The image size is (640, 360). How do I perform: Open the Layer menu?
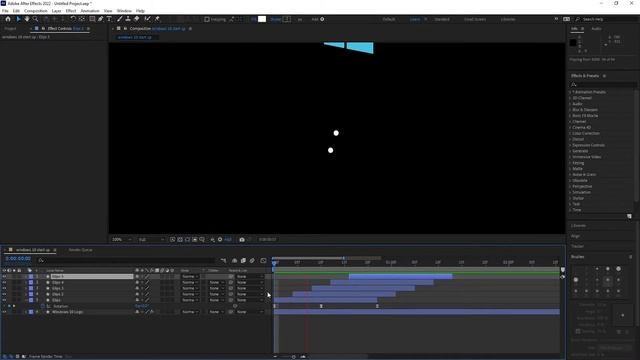tap(57, 11)
